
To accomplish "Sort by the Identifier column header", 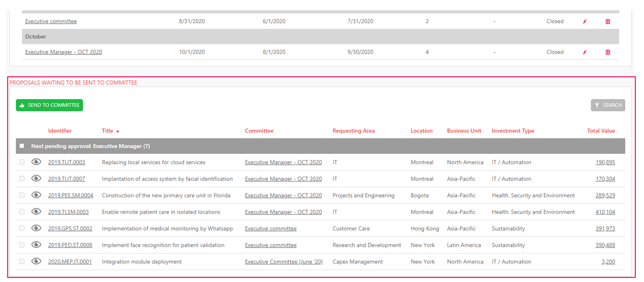I will click(60, 131).
